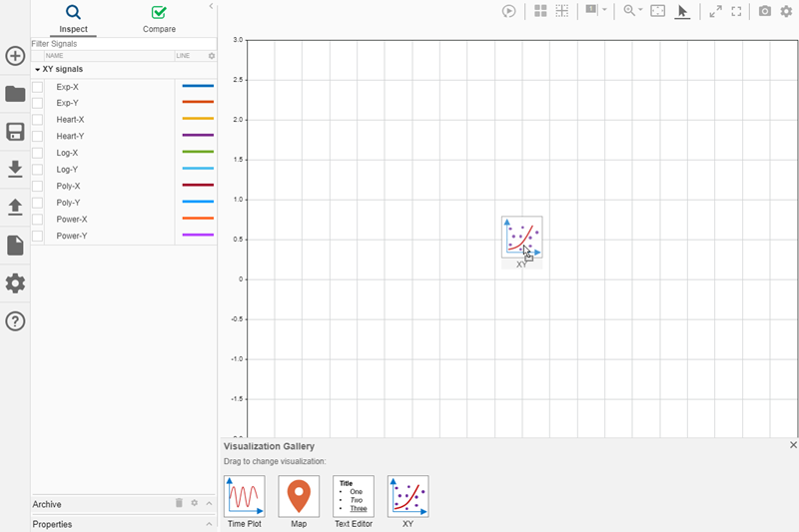Click the Fit to view icon
The width and height of the screenshot is (799, 532).
(x=658, y=11)
